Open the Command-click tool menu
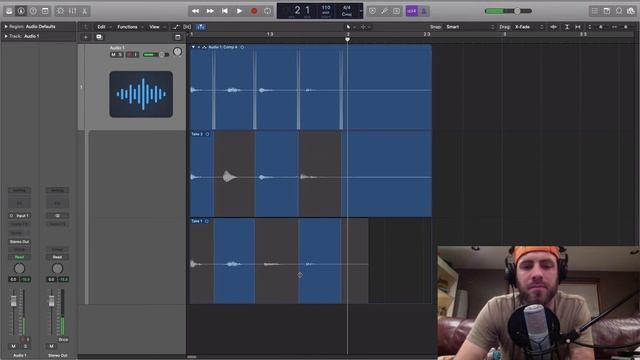 [x=364, y=27]
